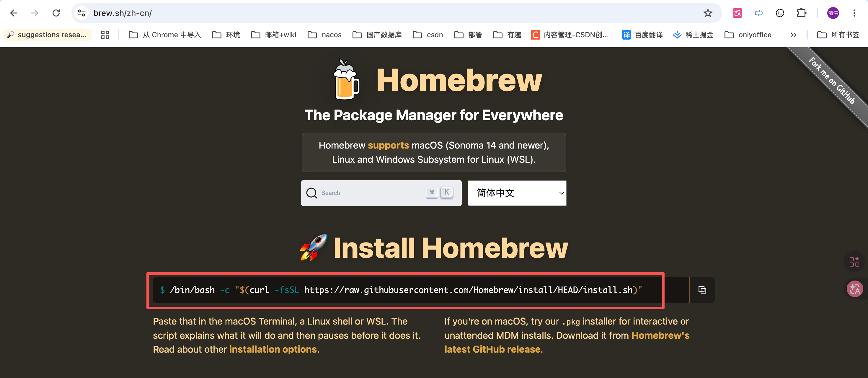Screen dimensions: 868x378
Task: Click the search magnifier icon
Action: pos(312,193)
